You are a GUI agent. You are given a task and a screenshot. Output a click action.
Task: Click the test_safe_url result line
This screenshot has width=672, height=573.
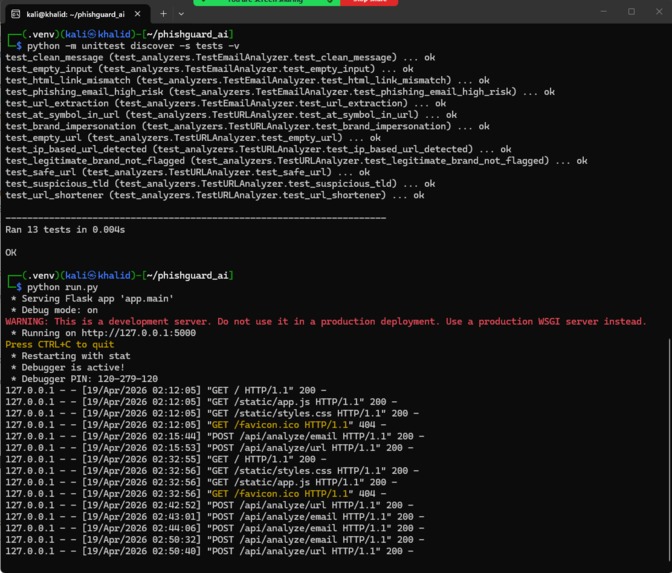tap(187, 172)
